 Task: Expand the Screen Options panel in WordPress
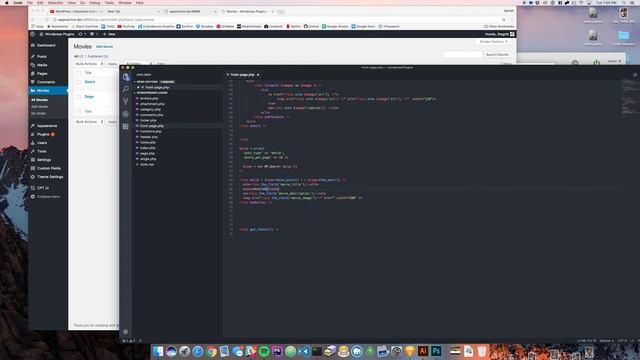(x=493, y=42)
